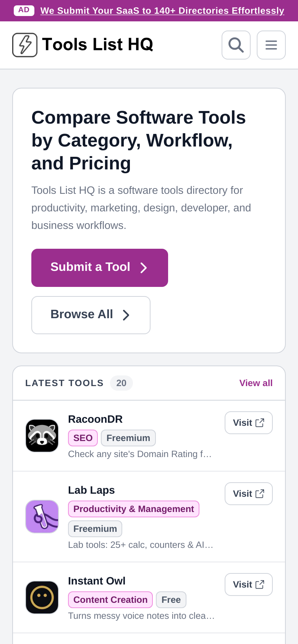This screenshot has height=644, width=298.
Task: Click the Tools List HQ lightning logo icon
Action: tap(25, 45)
